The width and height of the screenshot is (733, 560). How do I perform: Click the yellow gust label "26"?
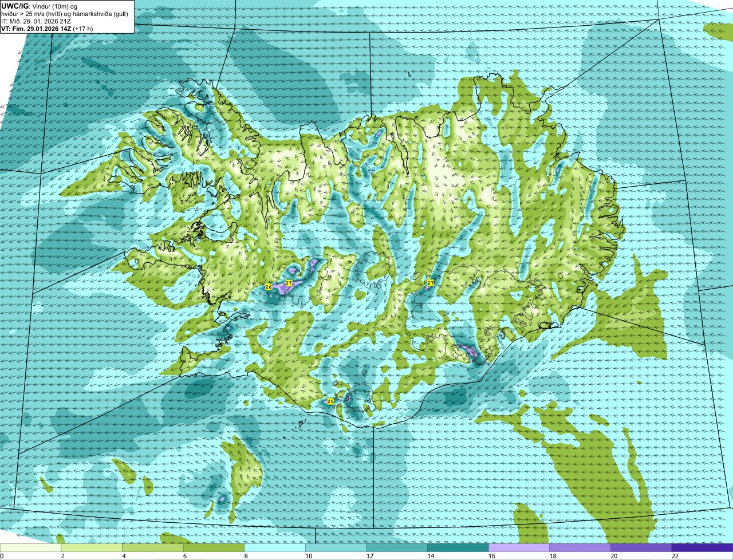(269, 286)
